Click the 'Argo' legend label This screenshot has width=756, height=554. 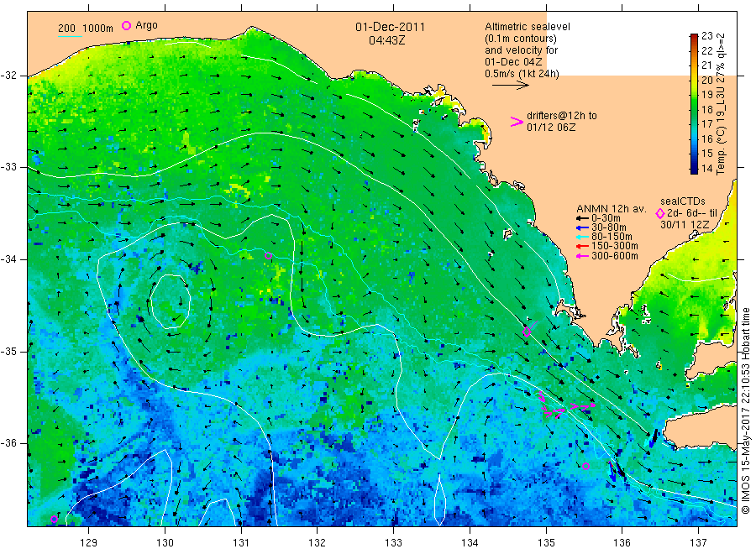tap(146, 25)
